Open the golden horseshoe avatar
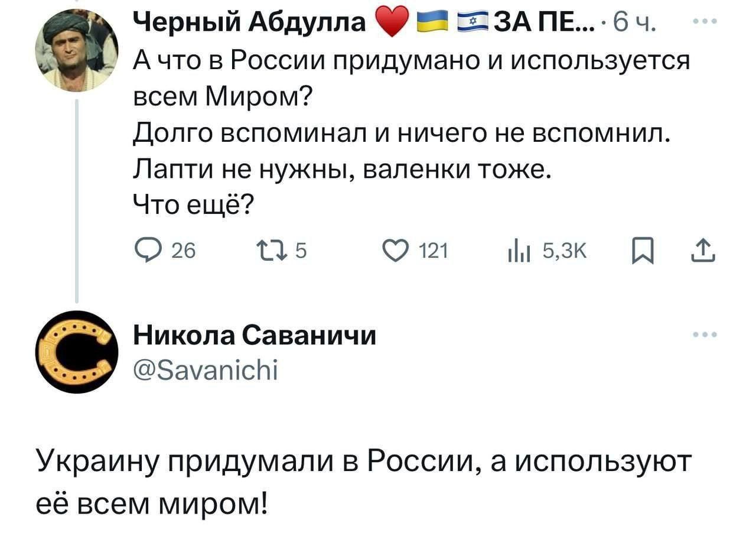Viewport: 756px width, 549px height. coord(77,352)
